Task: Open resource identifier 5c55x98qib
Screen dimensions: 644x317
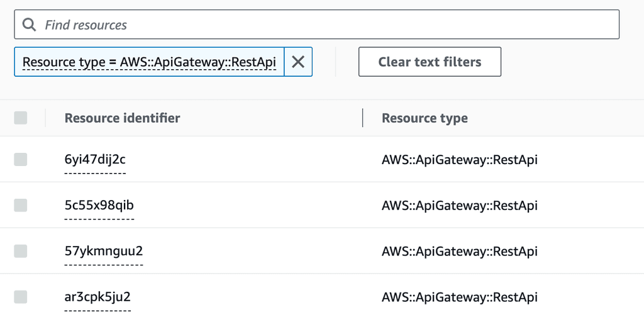Action: pos(99,205)
